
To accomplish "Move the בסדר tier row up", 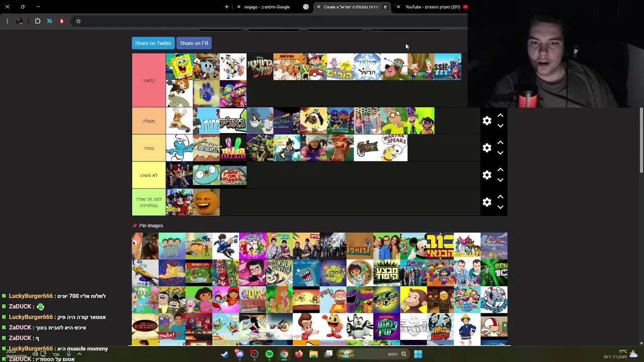I will pos(500,143).
